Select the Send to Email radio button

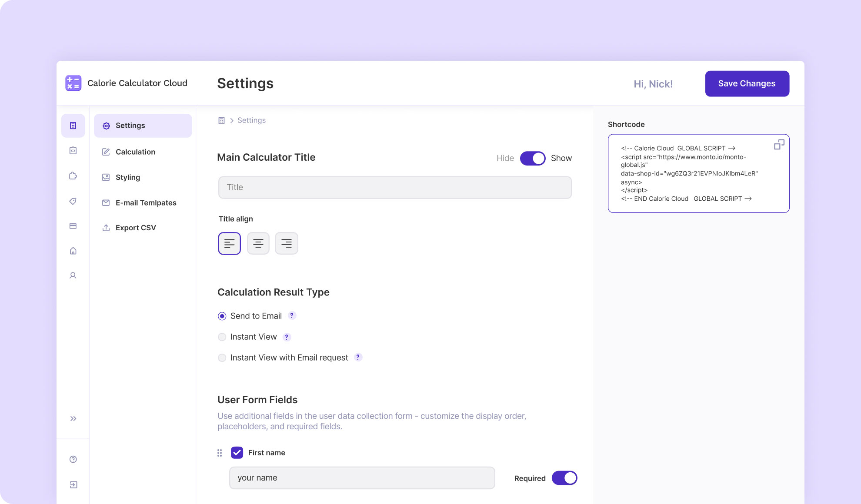coord(222,315)
